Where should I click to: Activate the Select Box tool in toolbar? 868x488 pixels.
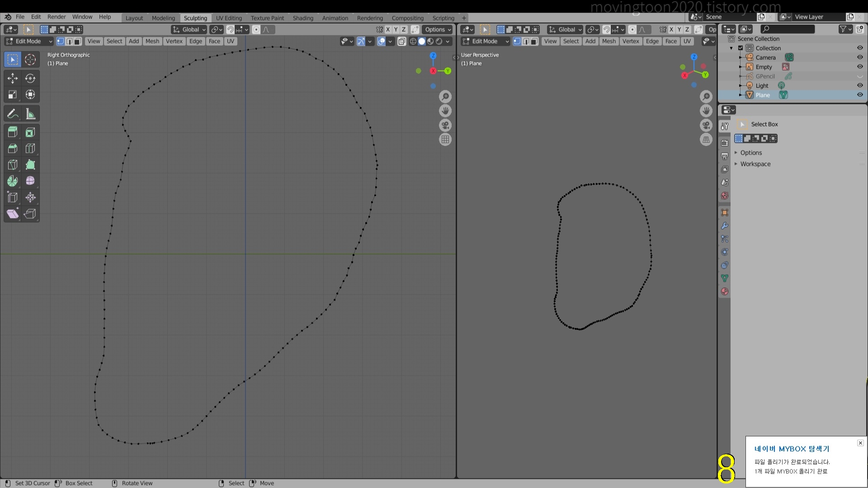coord(13,59)
